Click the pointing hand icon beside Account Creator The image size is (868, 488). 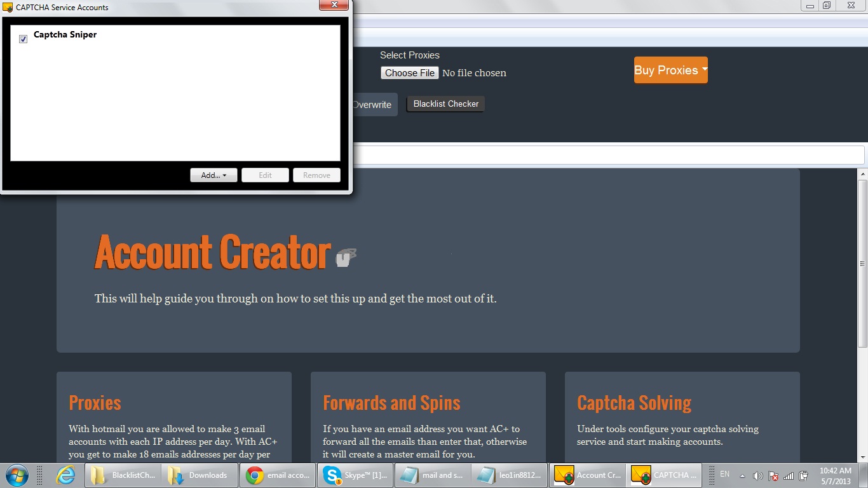click(x=345, y=257)
